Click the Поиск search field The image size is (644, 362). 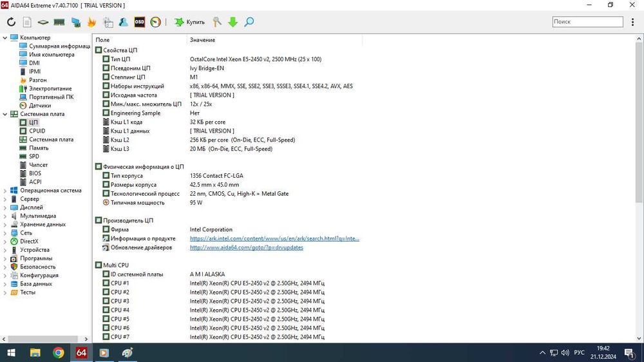point(587,22)
